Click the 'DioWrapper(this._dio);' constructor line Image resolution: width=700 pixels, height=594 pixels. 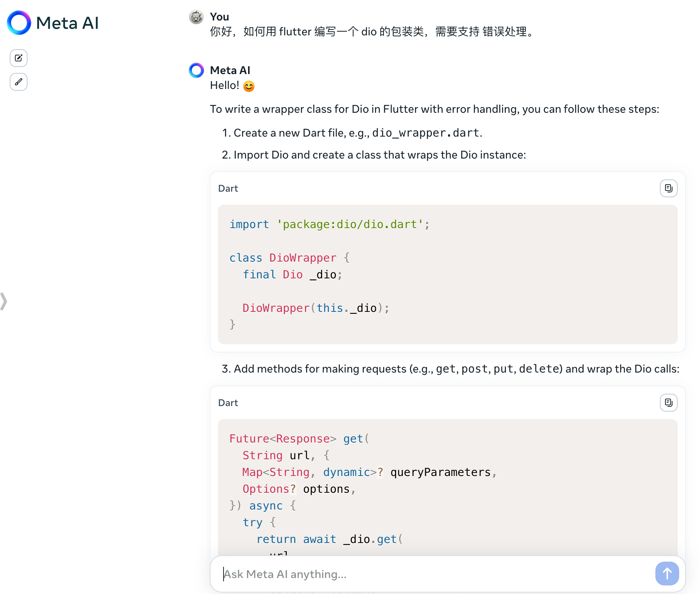pos(316,308)
